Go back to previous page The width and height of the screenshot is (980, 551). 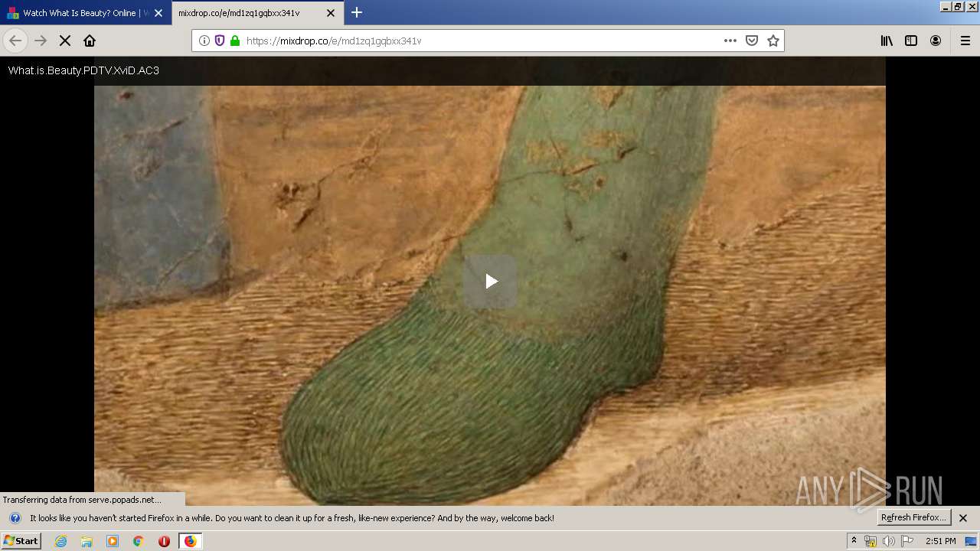pyautogui.click(x=15, y=41)
